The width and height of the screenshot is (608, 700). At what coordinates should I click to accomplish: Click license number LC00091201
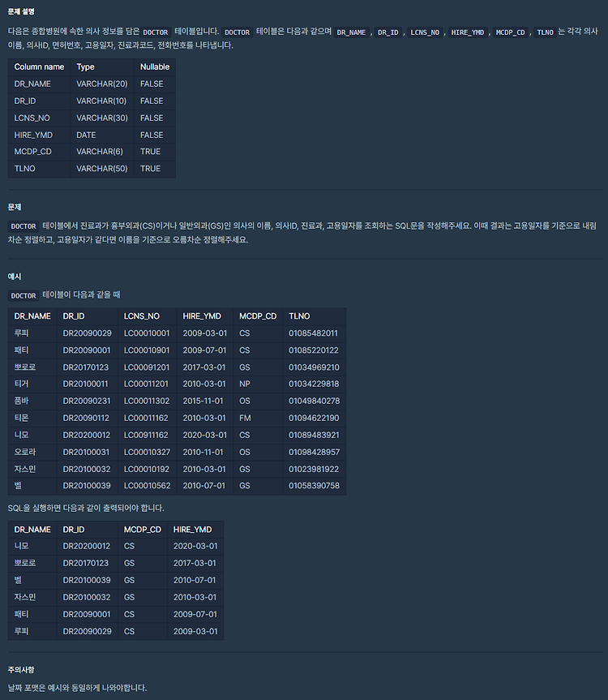(147, 367)
